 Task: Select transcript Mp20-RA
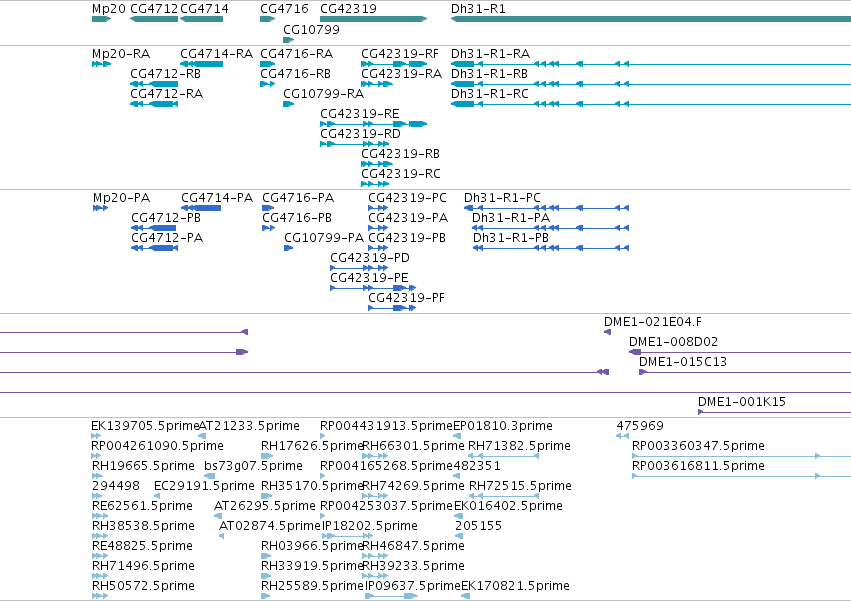(121, 54)
